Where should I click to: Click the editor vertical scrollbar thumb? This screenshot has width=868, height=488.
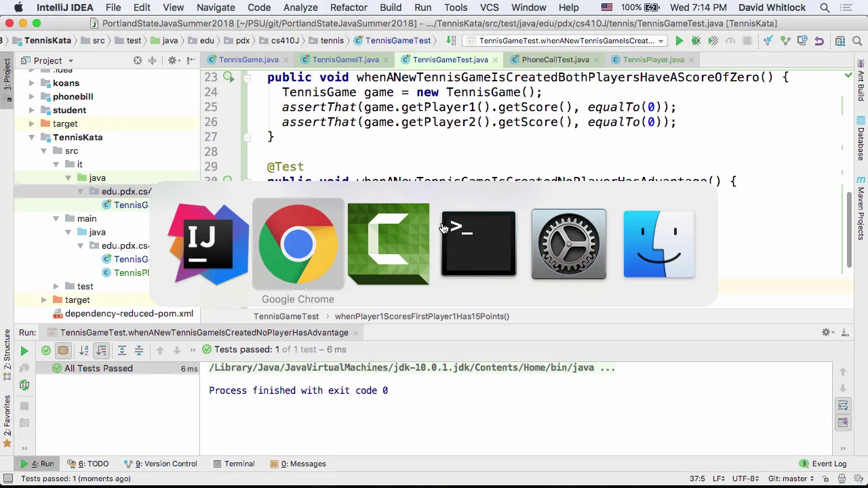(850, 229)
